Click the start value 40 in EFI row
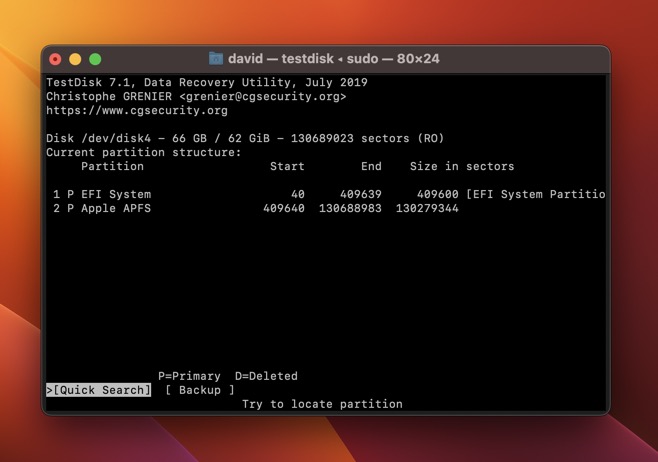 coord(298,194)
